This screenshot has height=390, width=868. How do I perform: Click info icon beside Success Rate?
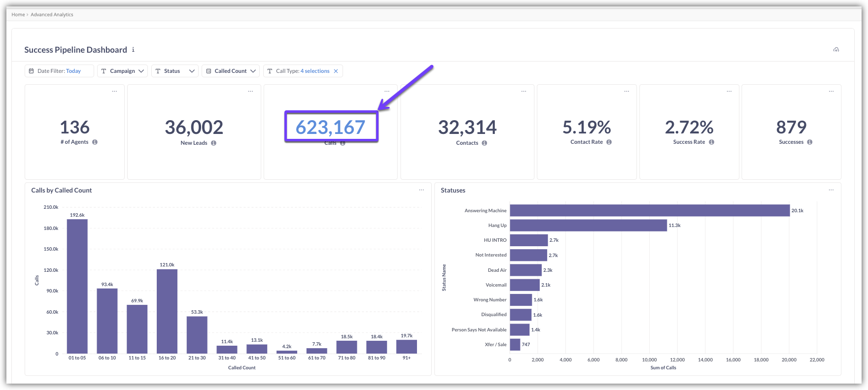pos(711,142)
